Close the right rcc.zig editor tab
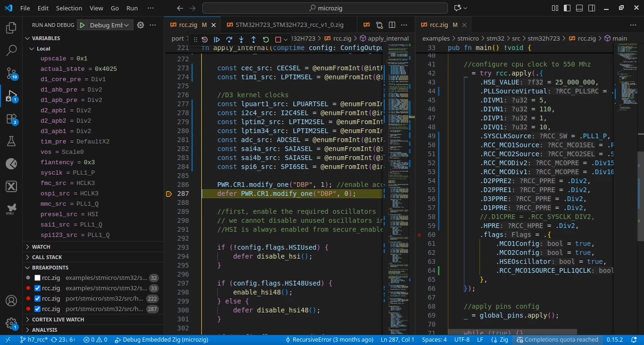 (465, 25)
